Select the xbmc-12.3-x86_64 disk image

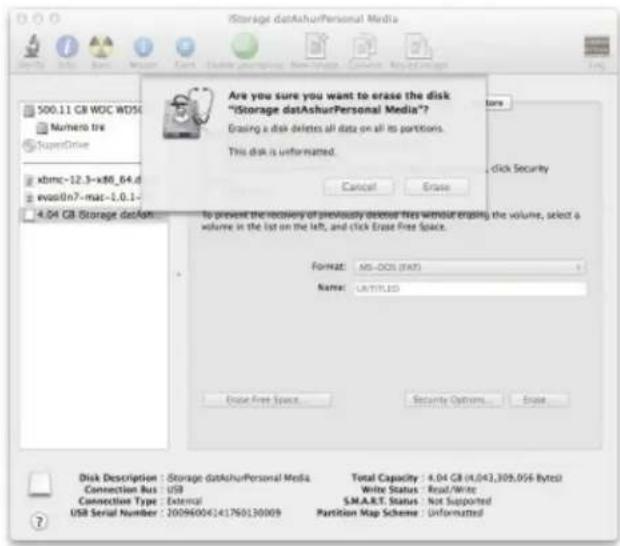click(x=82, y=180)
